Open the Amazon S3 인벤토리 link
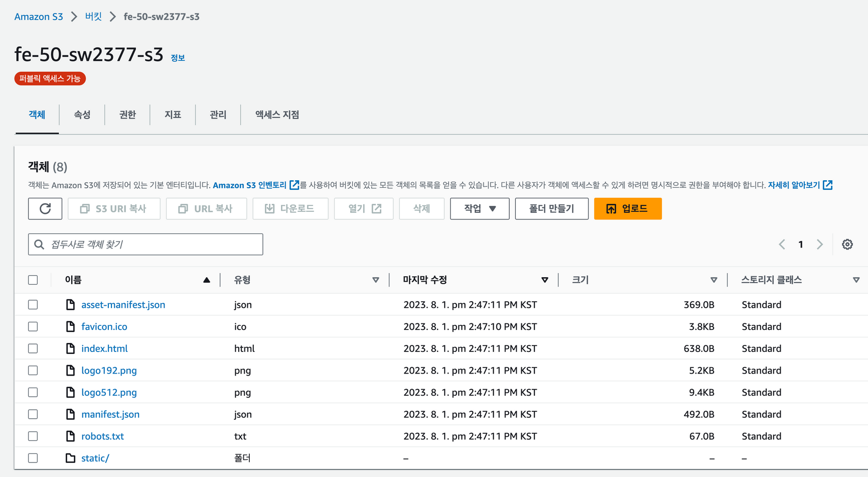Image resolution: width=868 pixels, height=477 pixels. 249,185
